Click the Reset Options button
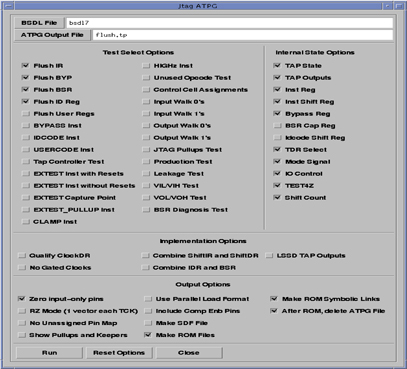Viewport: 407px width, 369px height. 119,353
